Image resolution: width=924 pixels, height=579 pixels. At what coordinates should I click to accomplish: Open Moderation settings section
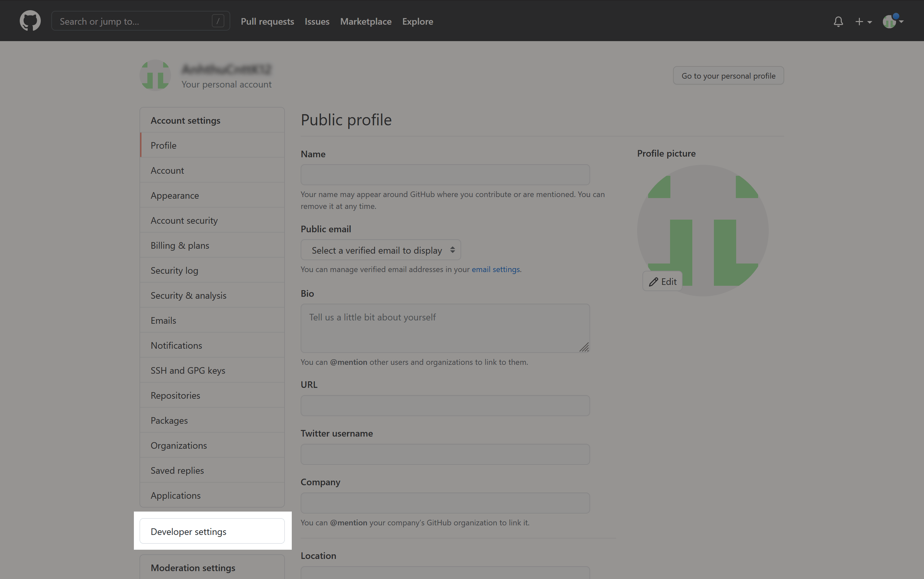point(193,567)
